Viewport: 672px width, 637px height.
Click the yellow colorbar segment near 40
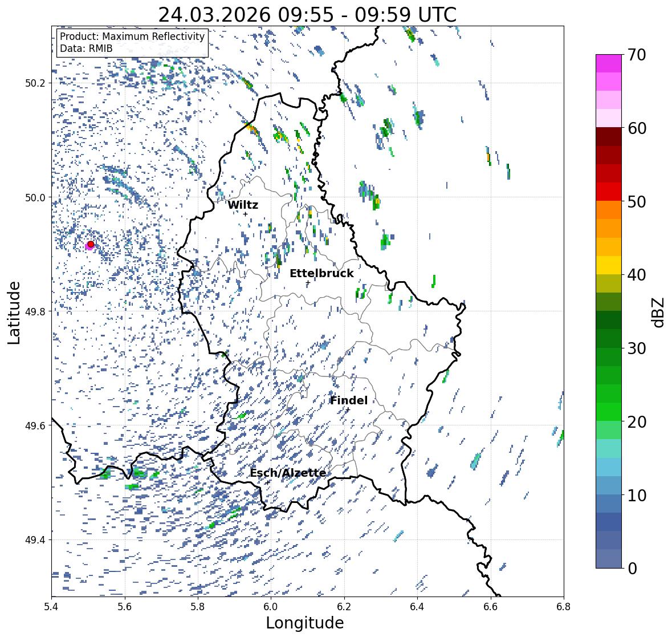coord(609,265)
